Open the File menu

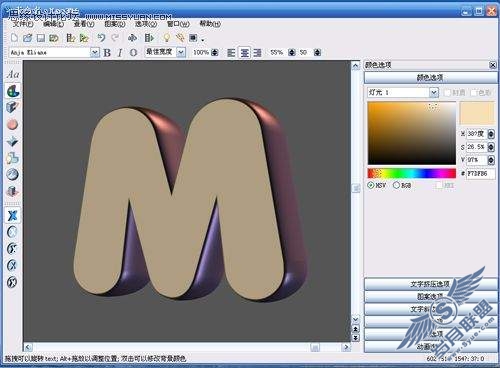click(x=23, y=24)
